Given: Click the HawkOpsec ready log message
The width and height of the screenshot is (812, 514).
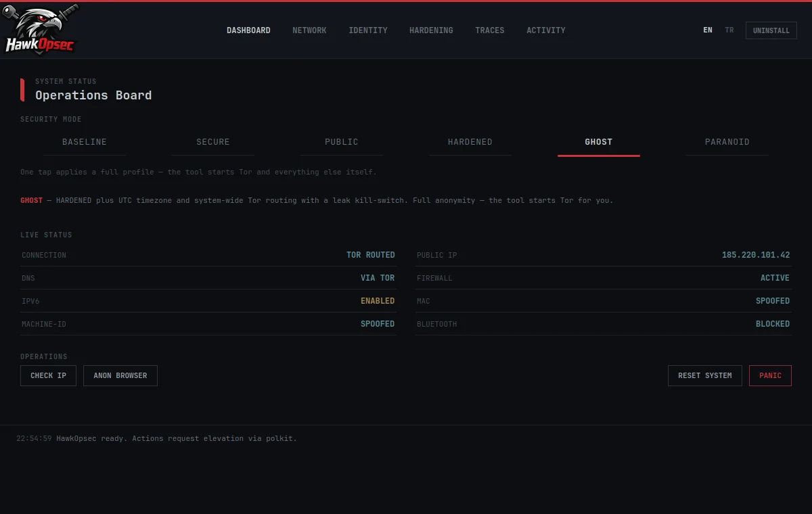Looking at the screenshot, I should point(177,438).
